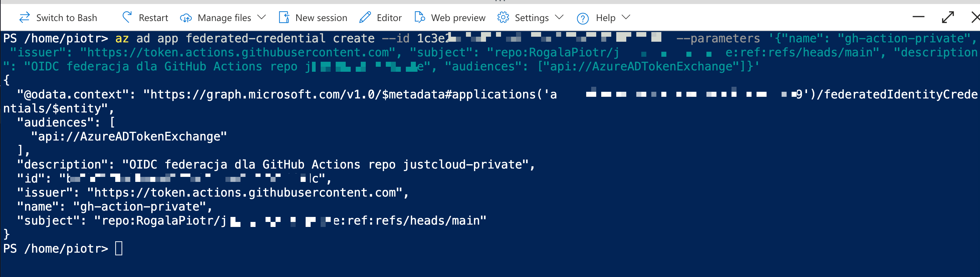Close the Cloud Shell pane
This screenshot has height=277, width=980.
coord(975,17)
